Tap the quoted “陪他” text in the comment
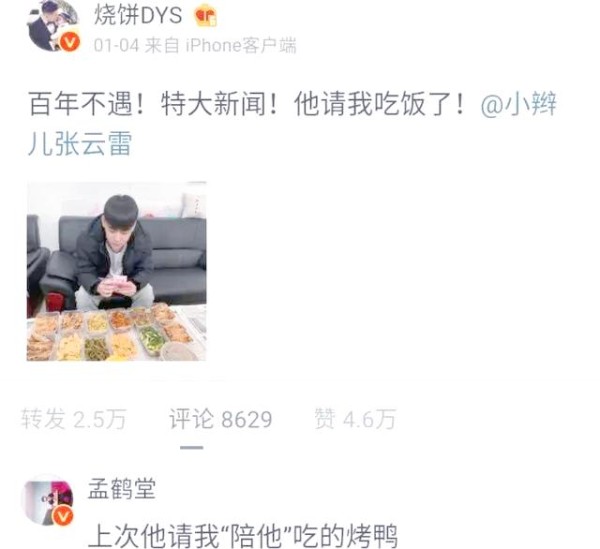600x549 pixels. (x=259, y=536)
